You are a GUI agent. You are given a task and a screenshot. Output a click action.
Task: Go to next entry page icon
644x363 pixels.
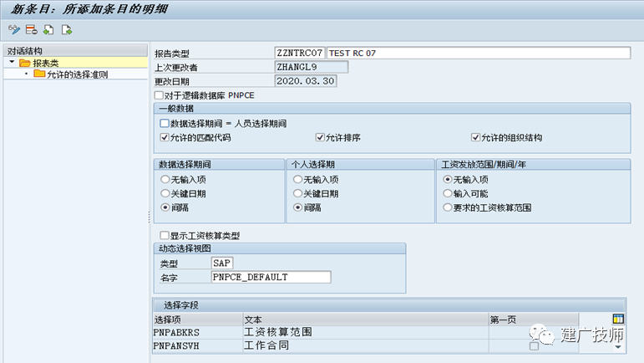(67, 29)
